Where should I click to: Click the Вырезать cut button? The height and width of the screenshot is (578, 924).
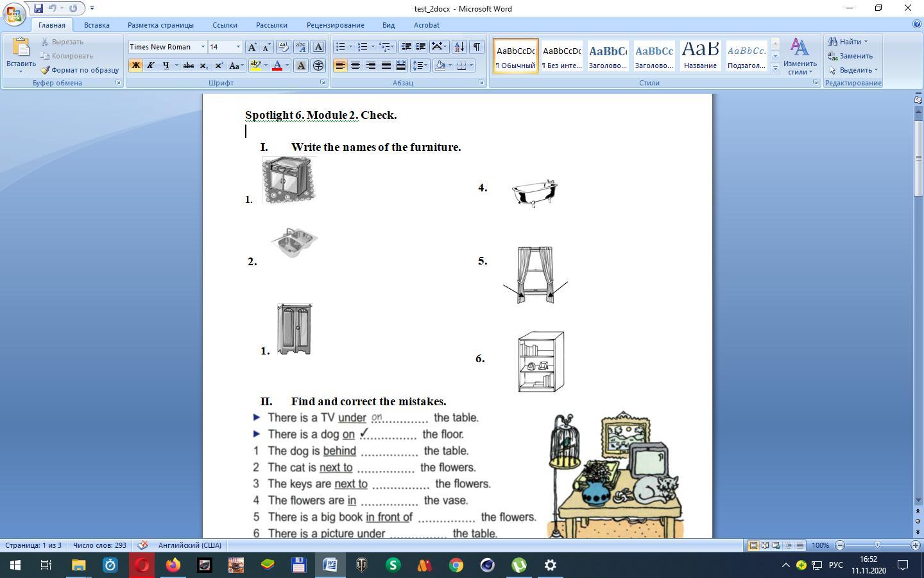[x=62, y=42]
